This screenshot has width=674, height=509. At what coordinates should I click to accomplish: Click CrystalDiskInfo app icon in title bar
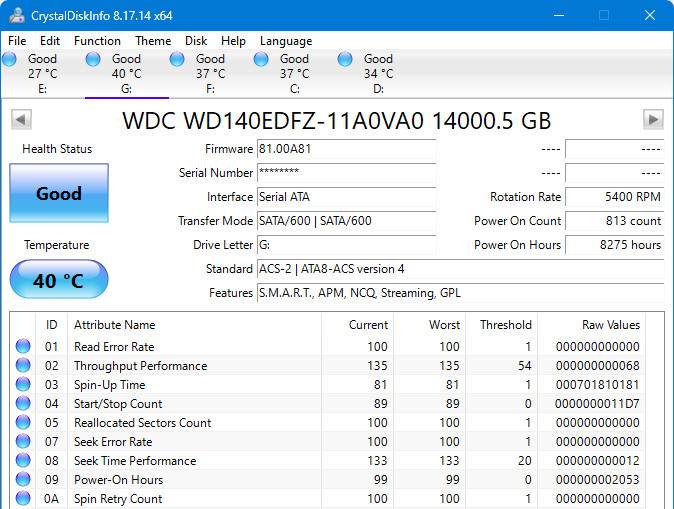coord(17,15)
